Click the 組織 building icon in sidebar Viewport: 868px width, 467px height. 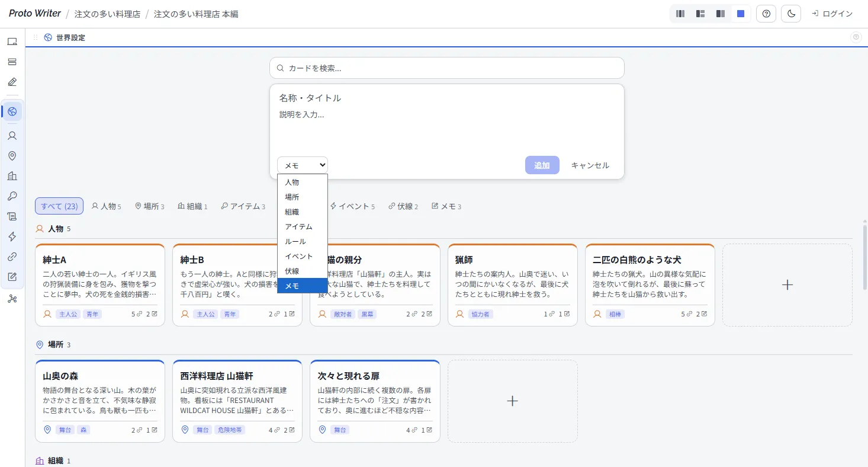click(x=12, y=176)
